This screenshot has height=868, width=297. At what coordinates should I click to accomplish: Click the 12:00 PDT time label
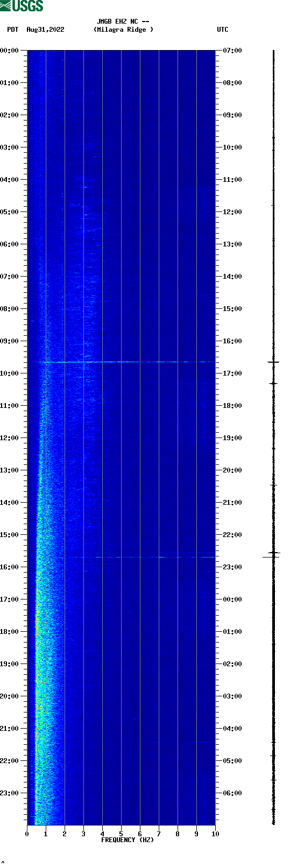(9, 438)
